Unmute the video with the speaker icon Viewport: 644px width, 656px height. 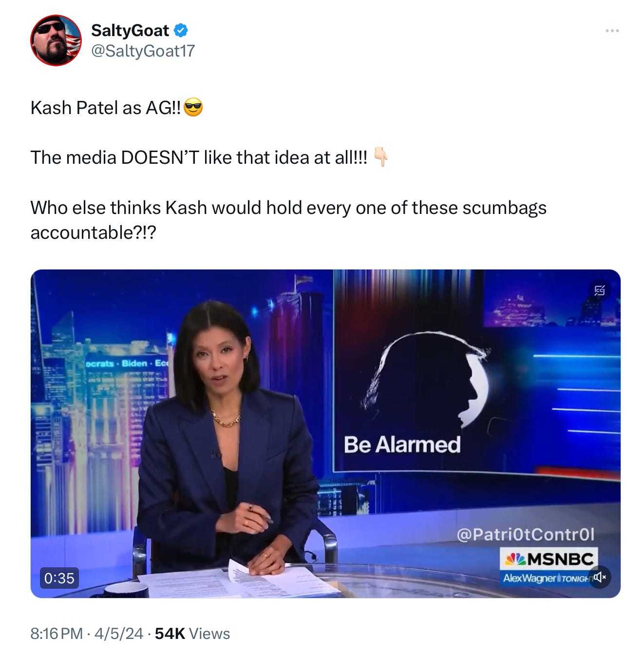click(599, 578)
